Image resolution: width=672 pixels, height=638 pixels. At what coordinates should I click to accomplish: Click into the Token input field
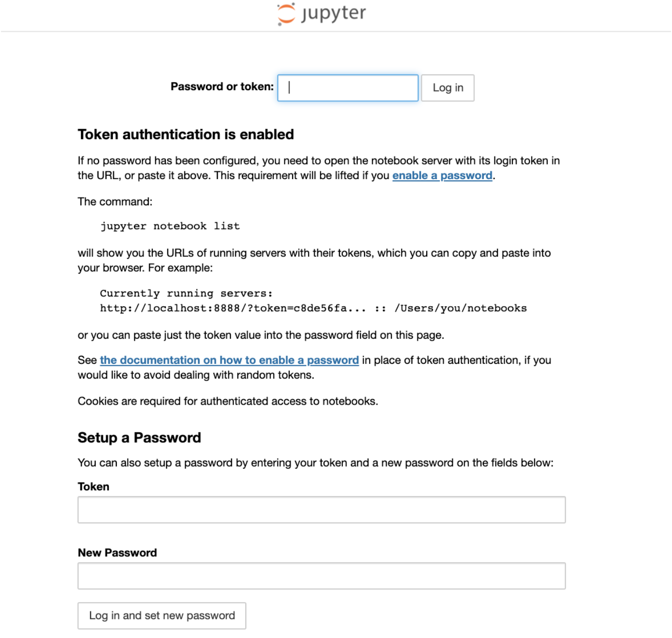click(x=321, y=510)
